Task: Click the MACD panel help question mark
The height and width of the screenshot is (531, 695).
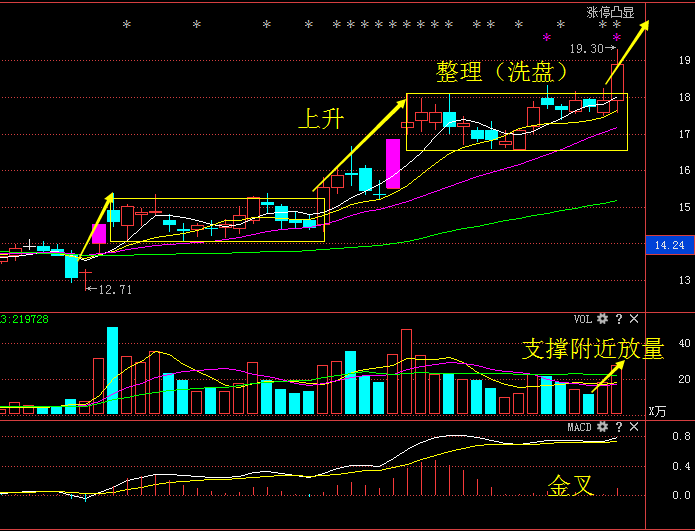Action: pos(619,427)
